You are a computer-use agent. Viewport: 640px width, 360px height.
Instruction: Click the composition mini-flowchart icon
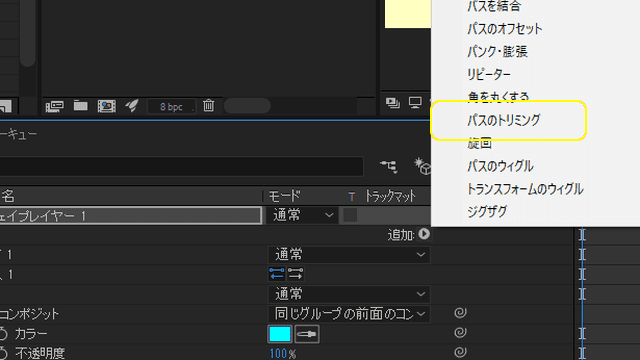coord(388,166)
